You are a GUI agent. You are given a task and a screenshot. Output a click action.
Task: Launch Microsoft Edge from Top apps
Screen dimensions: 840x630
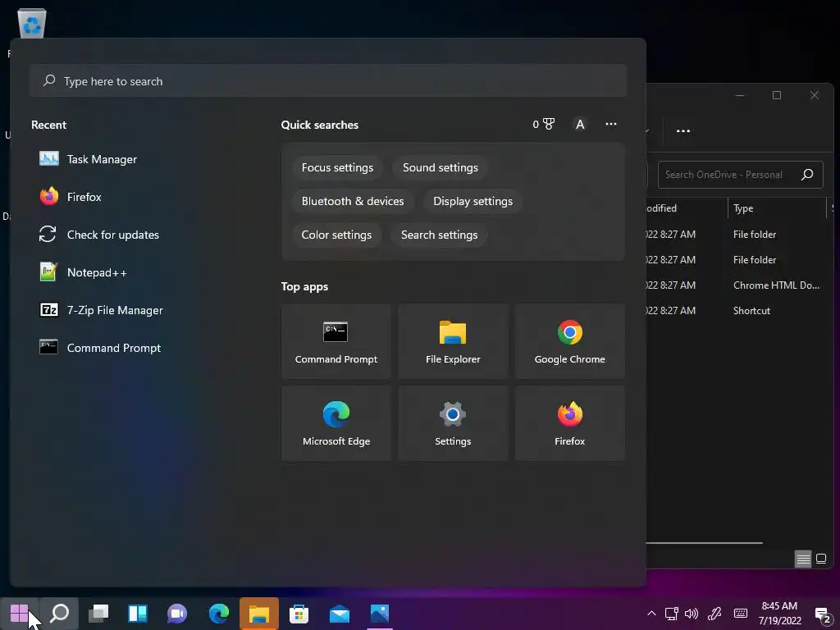pos(336,423)
